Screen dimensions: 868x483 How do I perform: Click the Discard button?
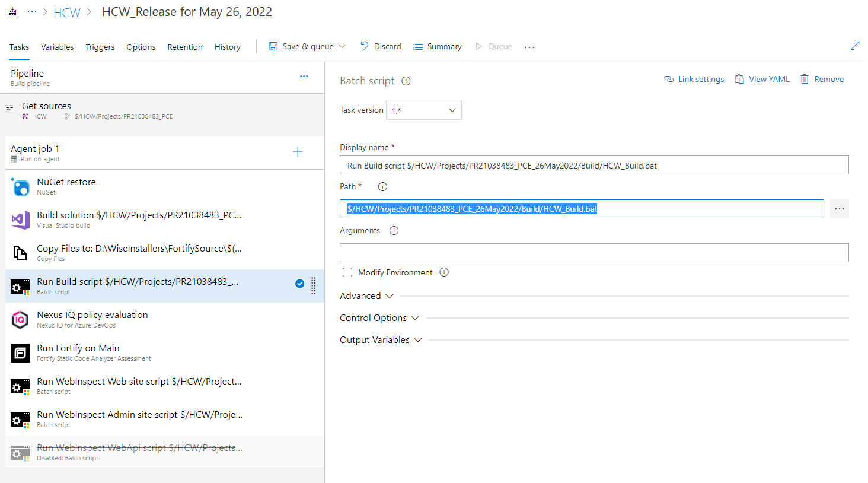click(381, 46)
